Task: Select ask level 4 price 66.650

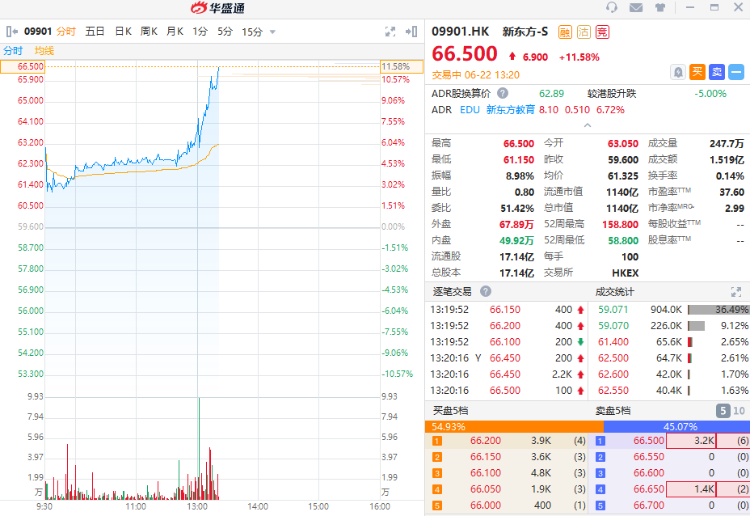Action: coord(649,489)
